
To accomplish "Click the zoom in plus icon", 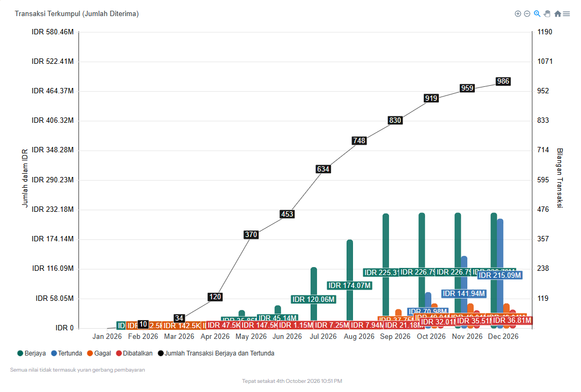I will [518, 14].
